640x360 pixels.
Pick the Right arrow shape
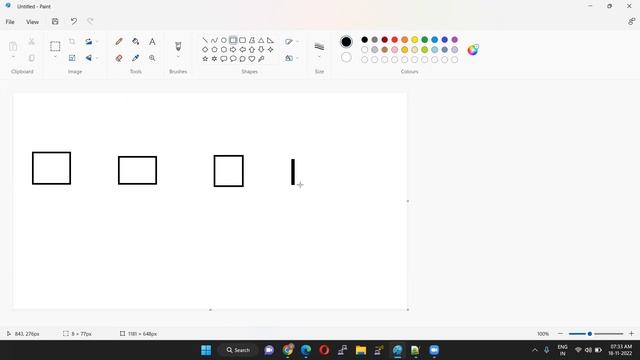(233, 49)
